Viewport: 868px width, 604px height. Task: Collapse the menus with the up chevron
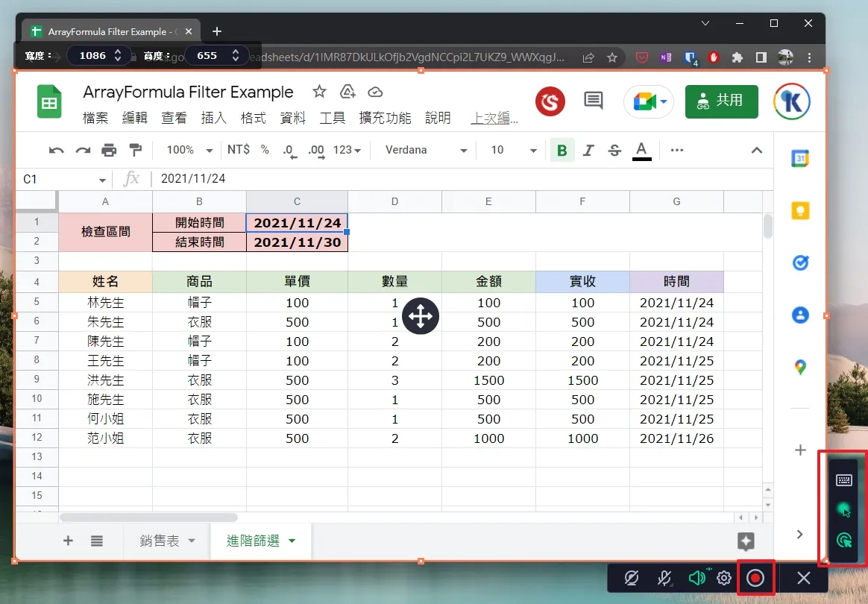pyautogui.click(x=757, y=150)
